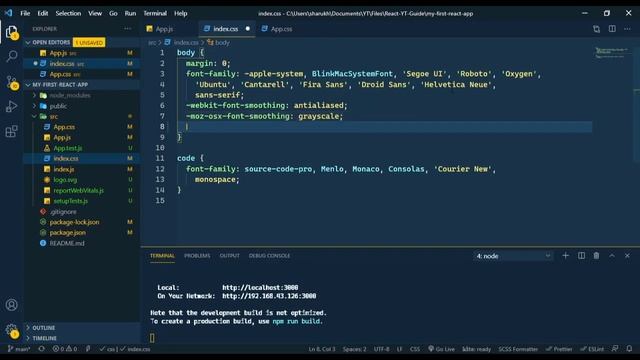640x360 pixels.
Task: Open the Accounts menu icon
Action: (x=11, y=304)
